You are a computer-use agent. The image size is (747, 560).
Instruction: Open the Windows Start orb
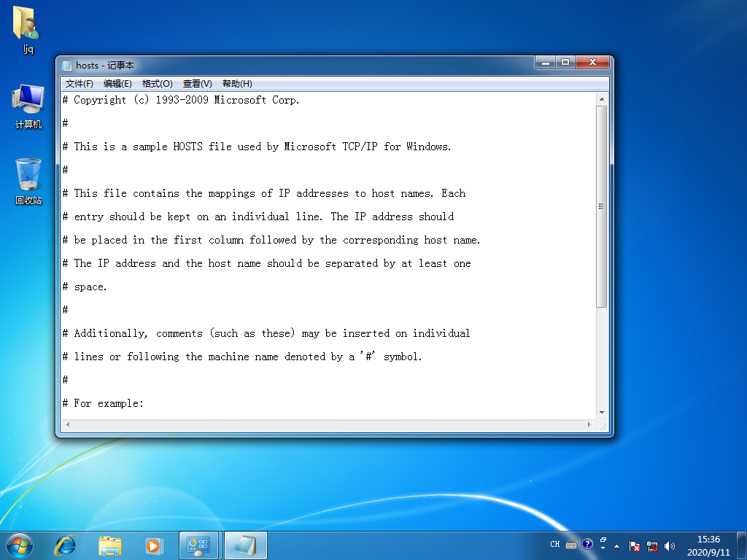coord(20,545)
